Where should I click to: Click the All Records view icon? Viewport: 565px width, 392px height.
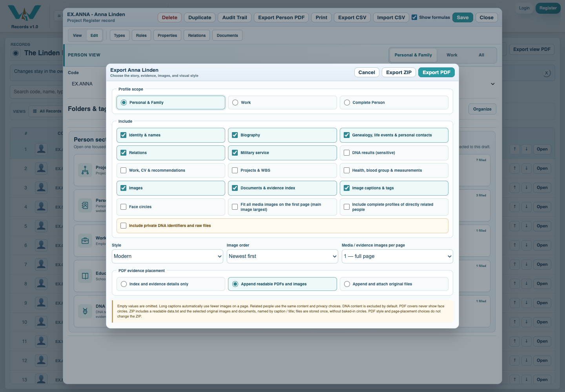pyautogui.click(x=35, y=111)
